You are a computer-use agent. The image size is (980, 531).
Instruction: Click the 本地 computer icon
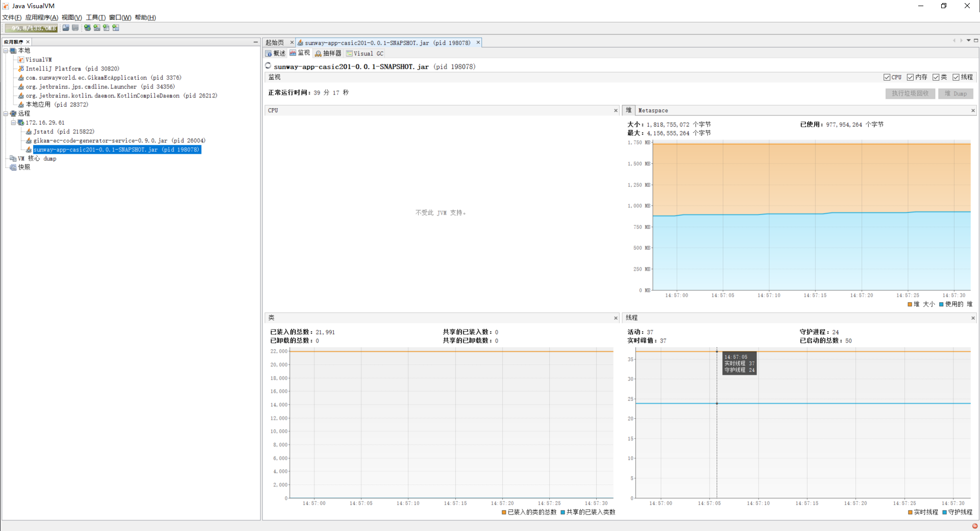pos(13,51)
